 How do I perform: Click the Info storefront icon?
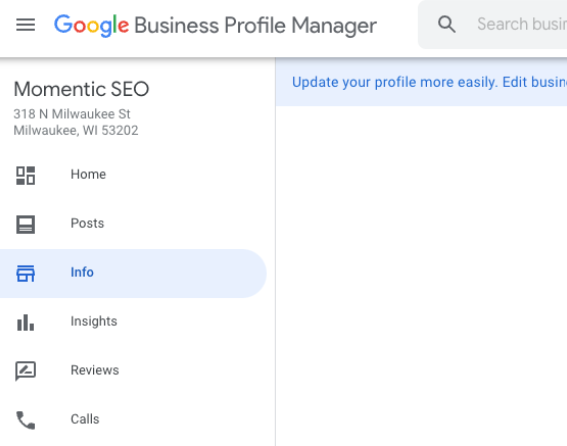(x=25, y=273)
